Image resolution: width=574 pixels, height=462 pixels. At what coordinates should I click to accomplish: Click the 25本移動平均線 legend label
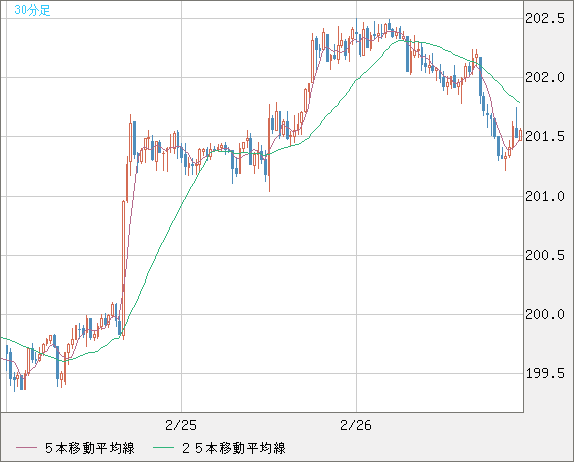coord(234,448)
